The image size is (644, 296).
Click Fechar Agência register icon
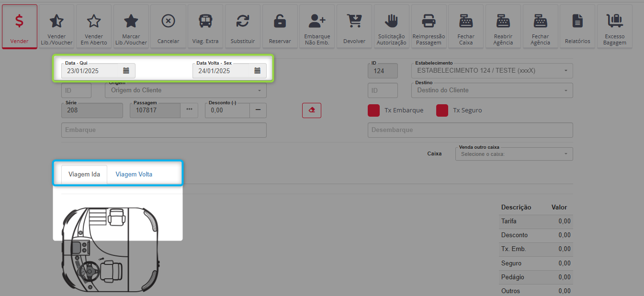coord(540,21)
